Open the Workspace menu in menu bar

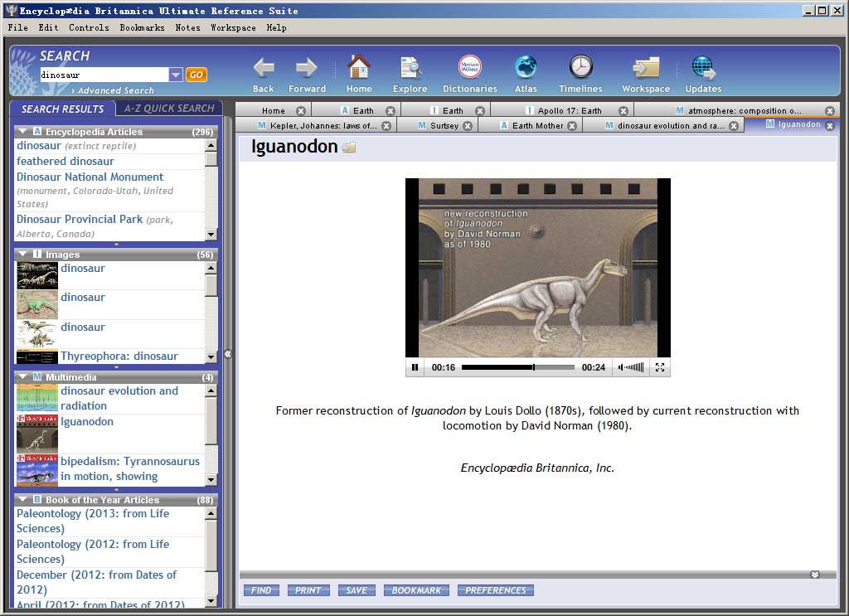click(233, 27)
